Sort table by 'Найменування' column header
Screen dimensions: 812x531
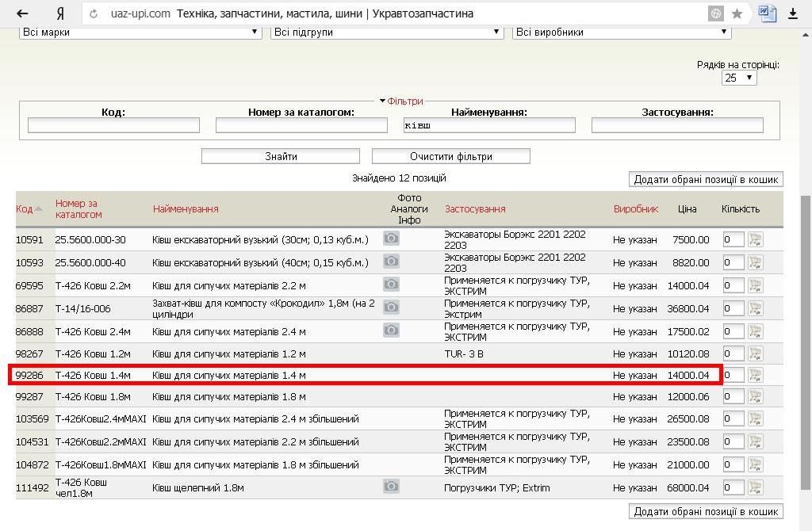[x=186, y=209]
